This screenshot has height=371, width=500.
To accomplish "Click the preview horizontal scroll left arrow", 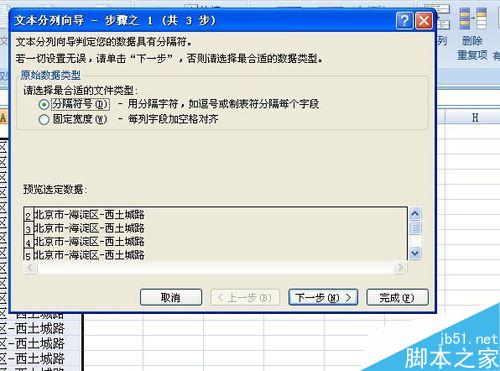I will [30, 267].
